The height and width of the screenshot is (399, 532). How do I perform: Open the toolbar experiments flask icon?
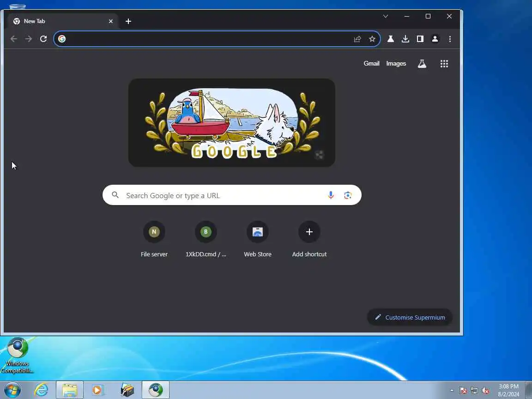point(391,39)
